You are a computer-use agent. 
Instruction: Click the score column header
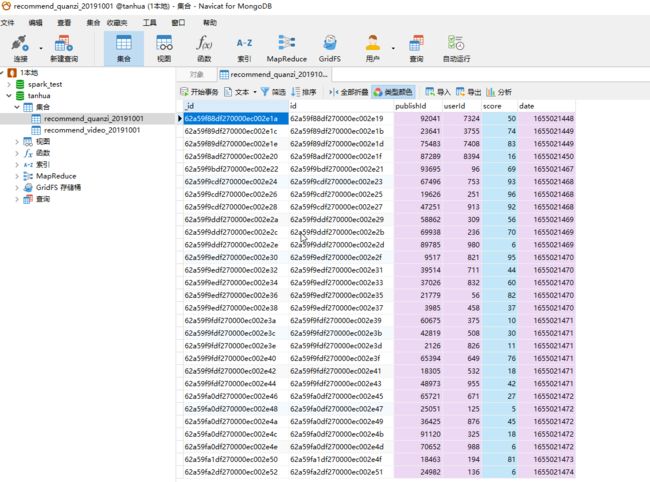coord(499,106)
